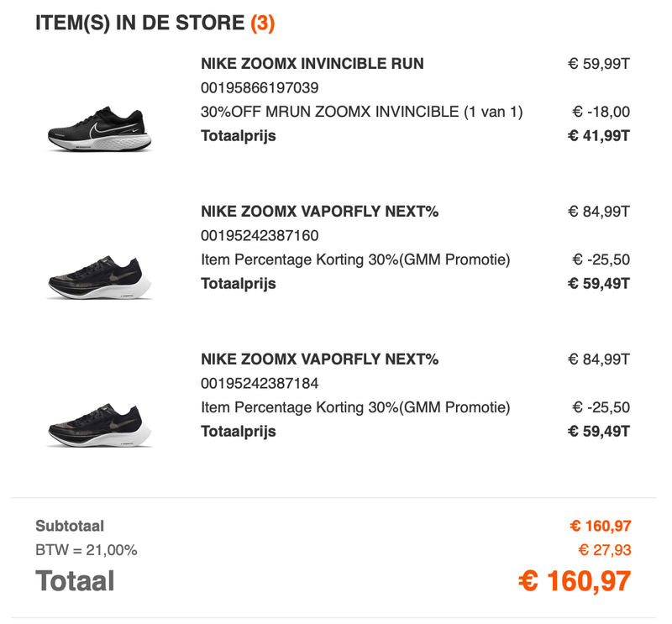672x624 pixels.
Task: Select the € -18,00 discount amount
Action: pos(601,112)
